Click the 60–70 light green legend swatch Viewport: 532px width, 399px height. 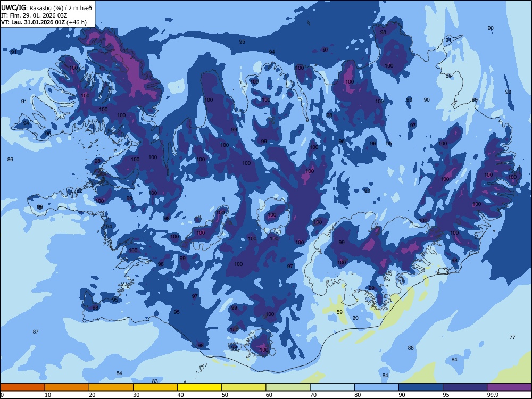pyautogui.click(x=288, y=387)
